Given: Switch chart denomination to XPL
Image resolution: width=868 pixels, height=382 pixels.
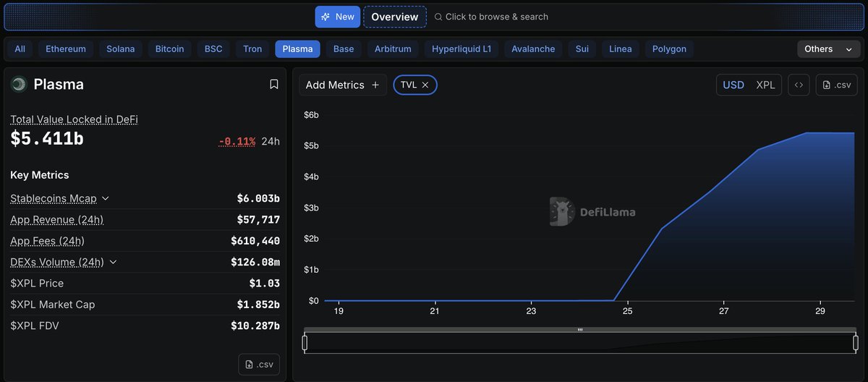Looking at the screenshot, I should [x=765, y=85].
